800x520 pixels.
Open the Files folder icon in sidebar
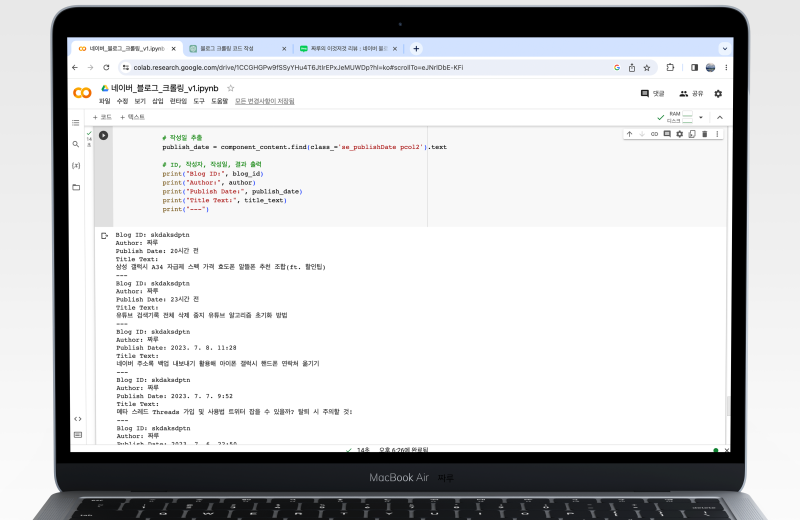pyautogui.click(x=76, y=187)
